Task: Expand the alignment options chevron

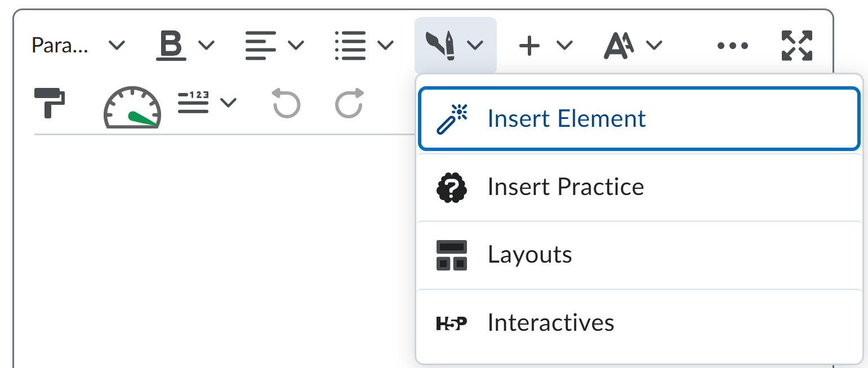Action: pos(296,45)
